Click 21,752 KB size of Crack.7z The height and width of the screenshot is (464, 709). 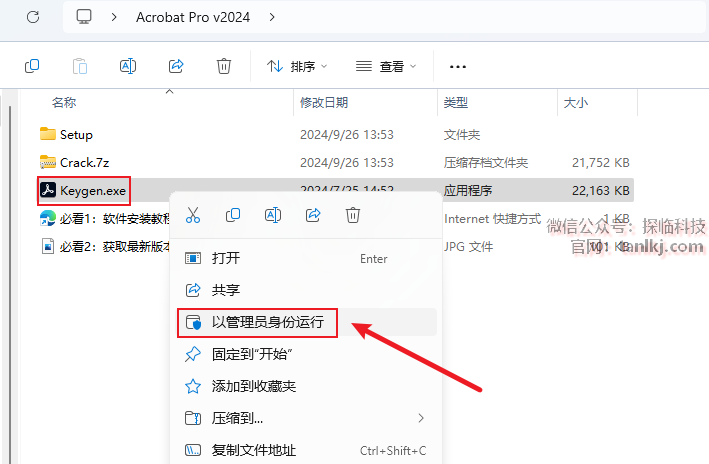[x=600, y=163]
